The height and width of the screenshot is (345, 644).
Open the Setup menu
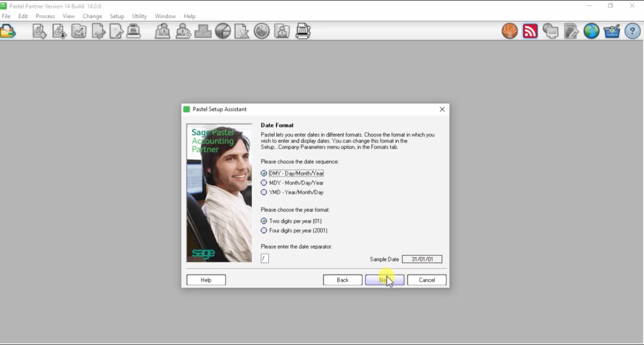(117, 16)
